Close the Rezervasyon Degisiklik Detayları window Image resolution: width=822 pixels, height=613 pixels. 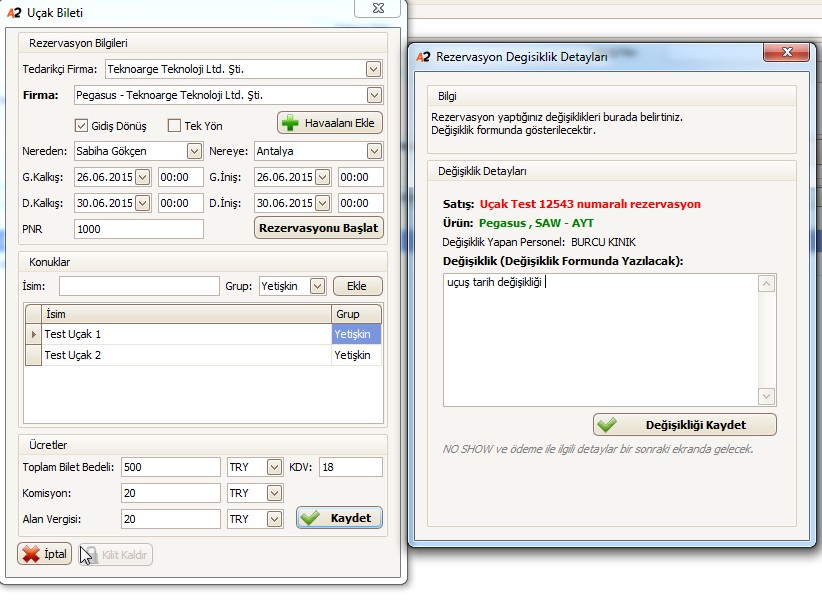(786, 52)
